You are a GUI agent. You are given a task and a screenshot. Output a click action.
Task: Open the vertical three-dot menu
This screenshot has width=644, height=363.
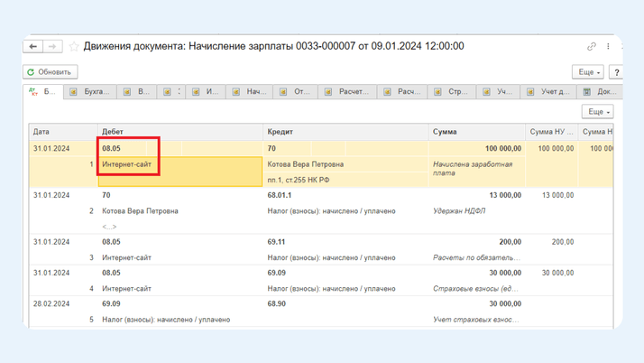click(x=608, y=47)
